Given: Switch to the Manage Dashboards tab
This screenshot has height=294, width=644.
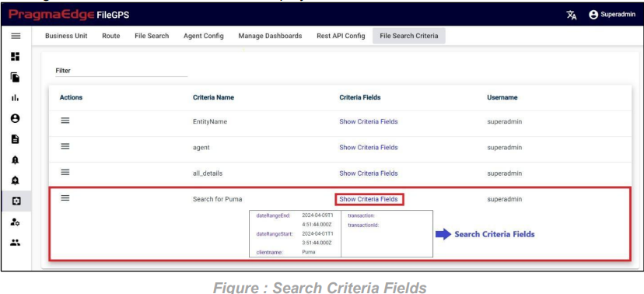Looking at the screenshot, I should click(270, 36).
